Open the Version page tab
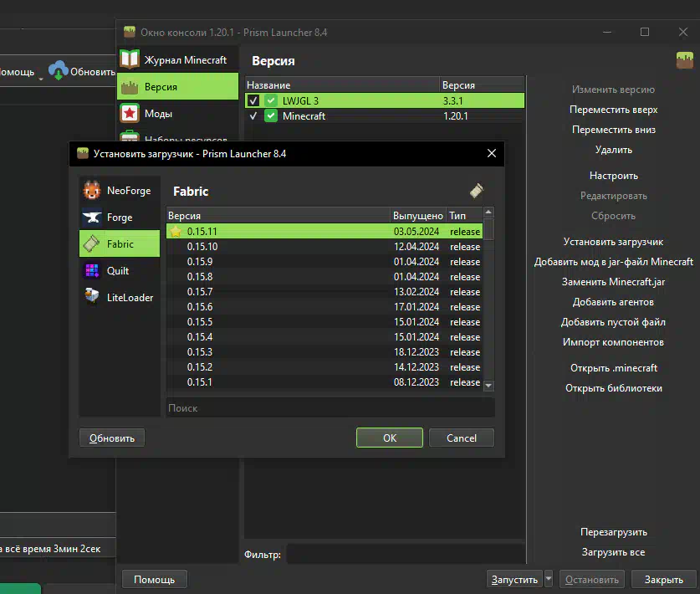Image resolution: width=700 pixels, height=594 pixels. [177, 87]
